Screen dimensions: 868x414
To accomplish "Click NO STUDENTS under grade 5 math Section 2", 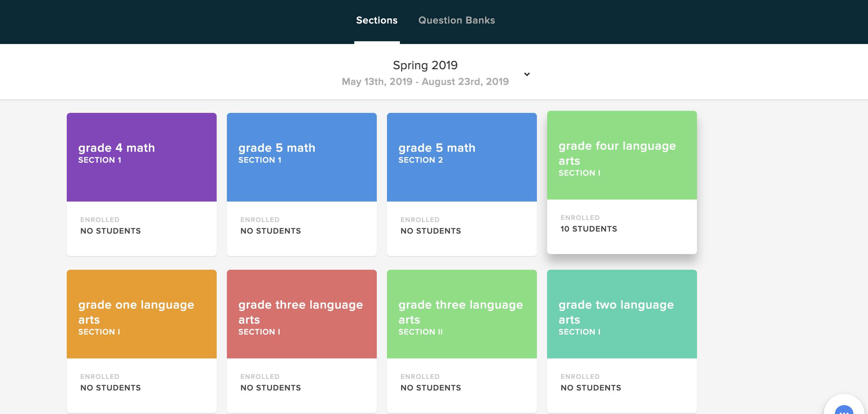I will pos(431,231).
